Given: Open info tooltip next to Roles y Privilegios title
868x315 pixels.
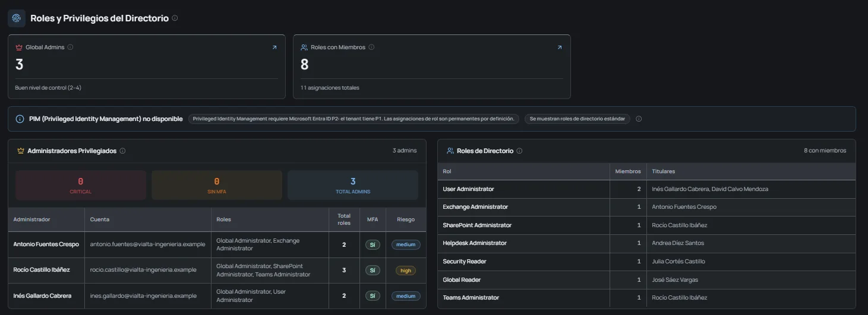Looking at the screenshot, I should (x=175, y=18).
